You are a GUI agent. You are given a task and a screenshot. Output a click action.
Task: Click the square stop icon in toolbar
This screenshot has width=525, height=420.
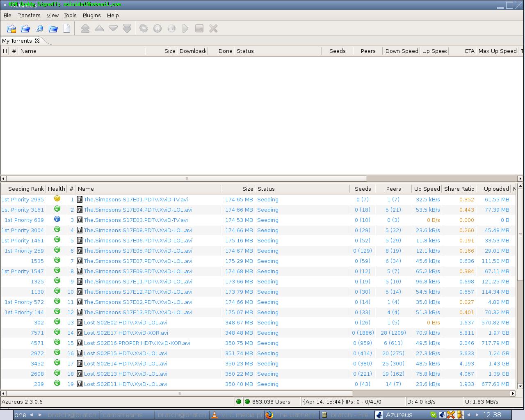199,28
